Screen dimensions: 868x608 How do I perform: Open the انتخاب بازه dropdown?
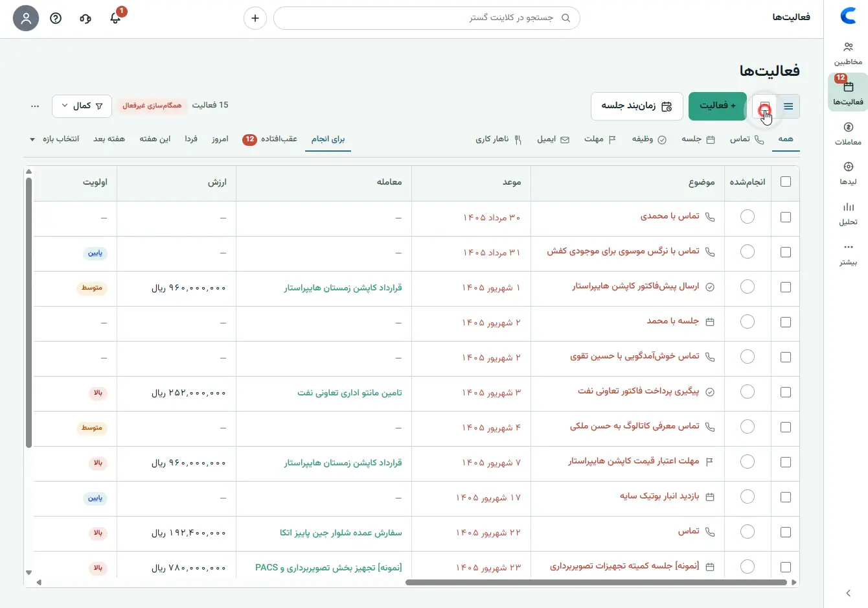pos(54,139)
